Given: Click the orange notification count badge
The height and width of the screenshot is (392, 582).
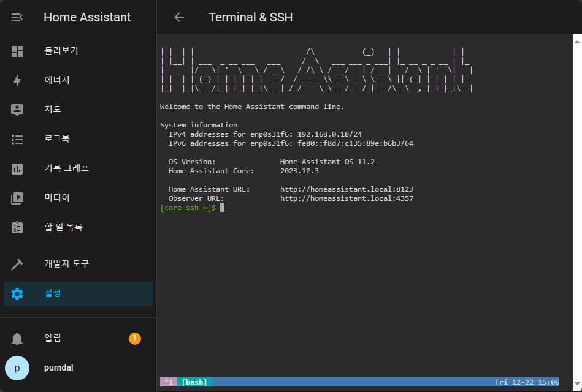Looking at the screenshot, I should 135,338.
